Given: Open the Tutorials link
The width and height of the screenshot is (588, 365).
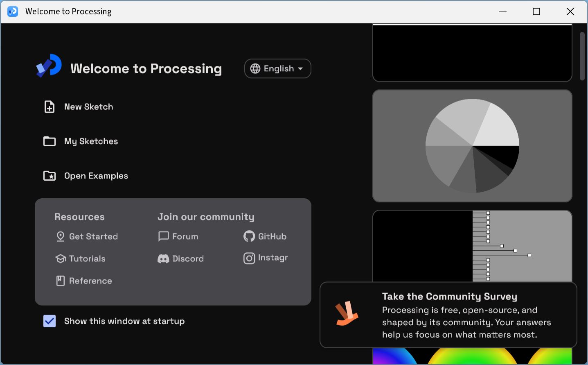Looking at the screenshot, I should (x=81, y=259).
